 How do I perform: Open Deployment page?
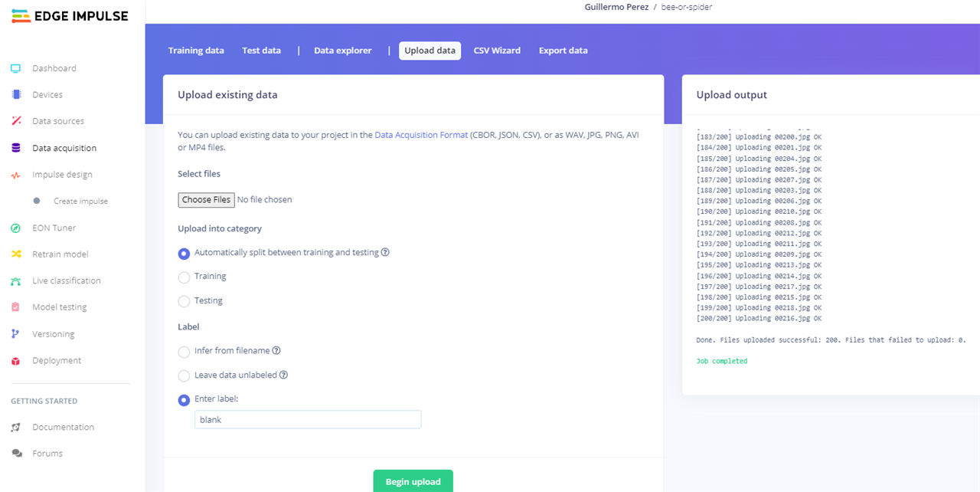click(x=57, y=361)
